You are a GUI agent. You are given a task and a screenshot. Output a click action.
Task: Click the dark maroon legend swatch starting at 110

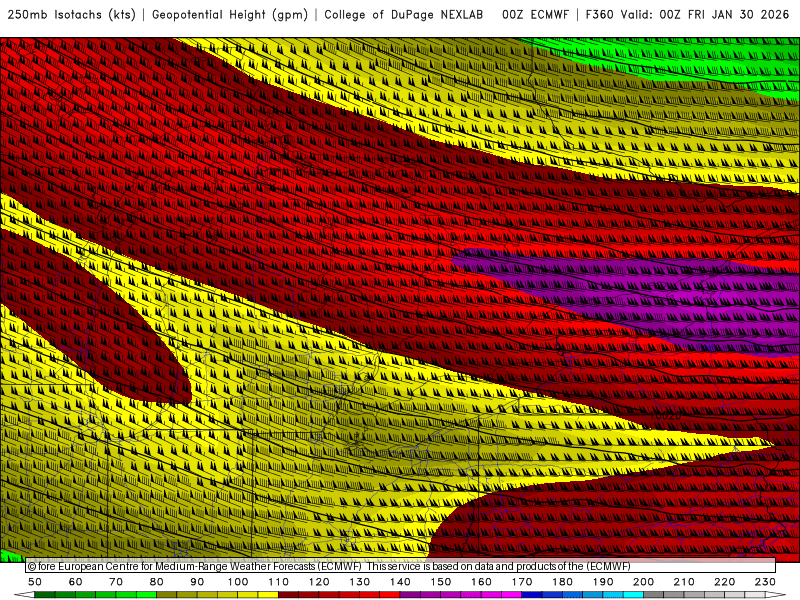click(289, 595)
